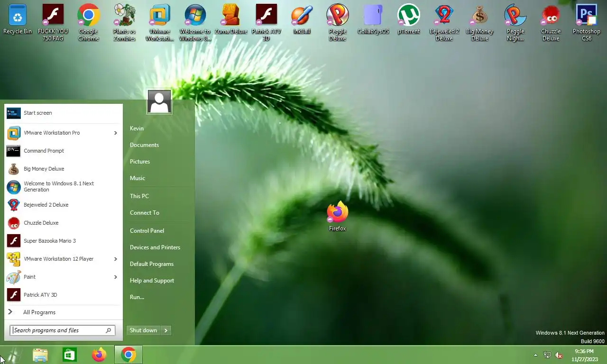Expand All Programs list
This screenshot has height=364, width=607.
pos(64,312)
